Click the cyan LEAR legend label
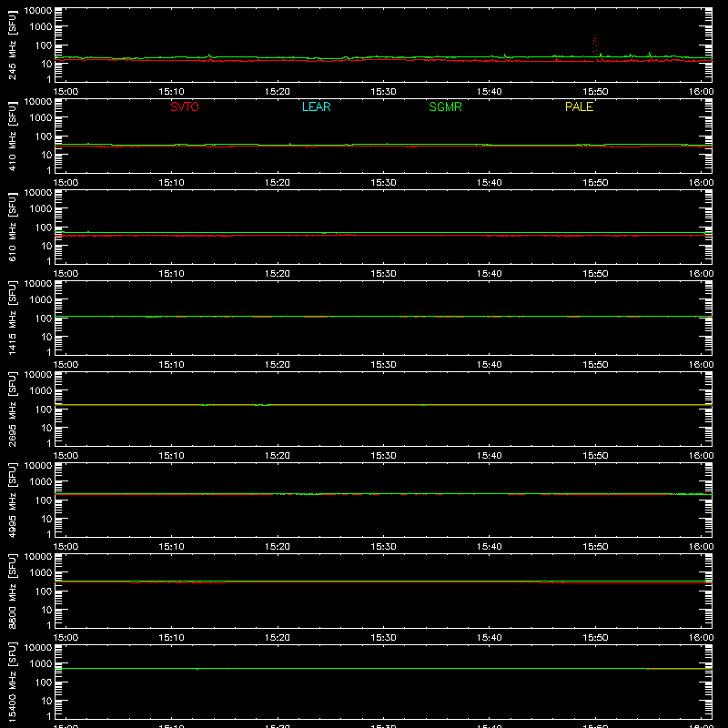728x728 pixels. pyautogui.click(x=316, y=106)
